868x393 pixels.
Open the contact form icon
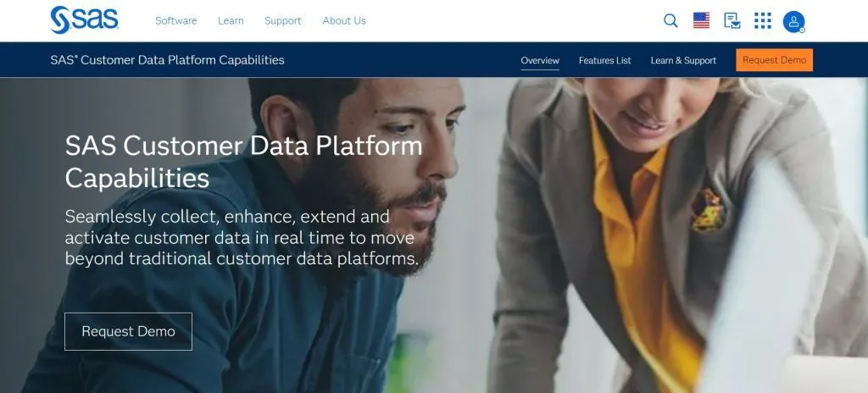732,21
